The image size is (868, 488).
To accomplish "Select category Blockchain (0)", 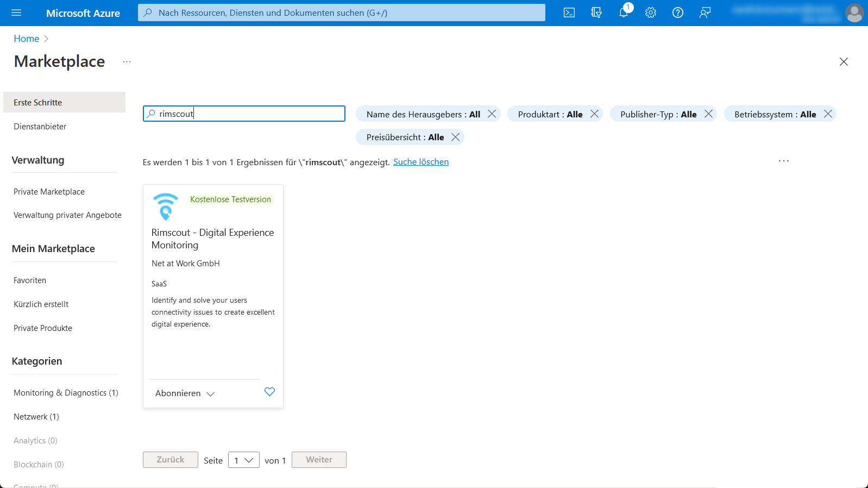I will (39, 465).
